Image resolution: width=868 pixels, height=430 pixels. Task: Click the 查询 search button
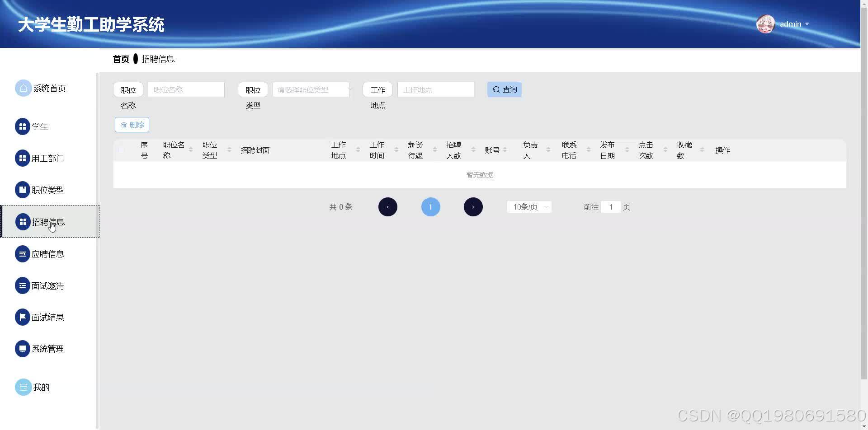504,89
